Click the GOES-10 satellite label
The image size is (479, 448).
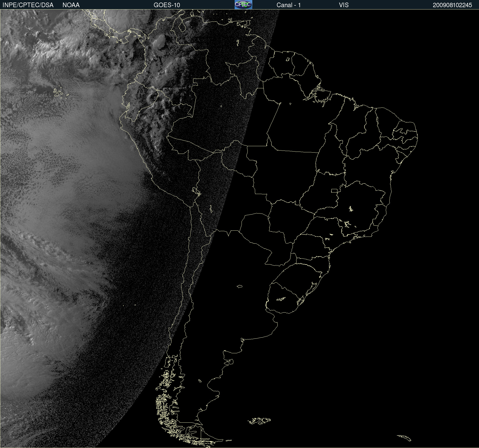click(x=167, y=5)
